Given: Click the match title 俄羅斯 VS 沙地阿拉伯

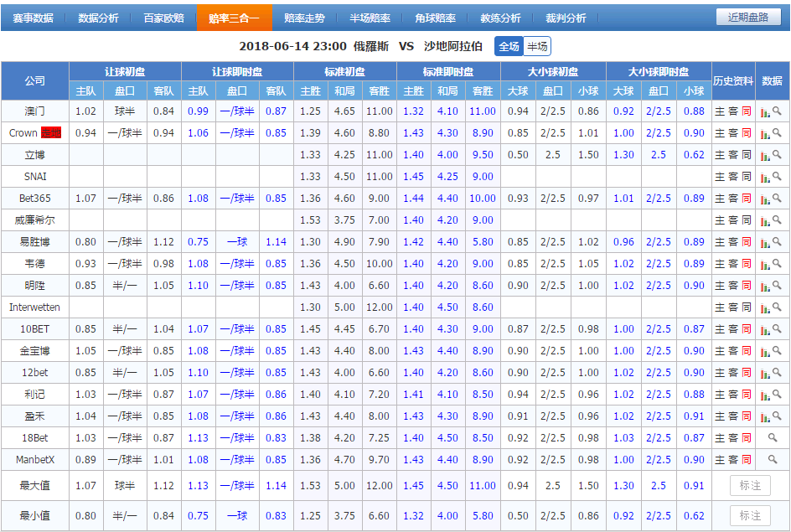Looking at the screenshot, I should pos(417,46).
